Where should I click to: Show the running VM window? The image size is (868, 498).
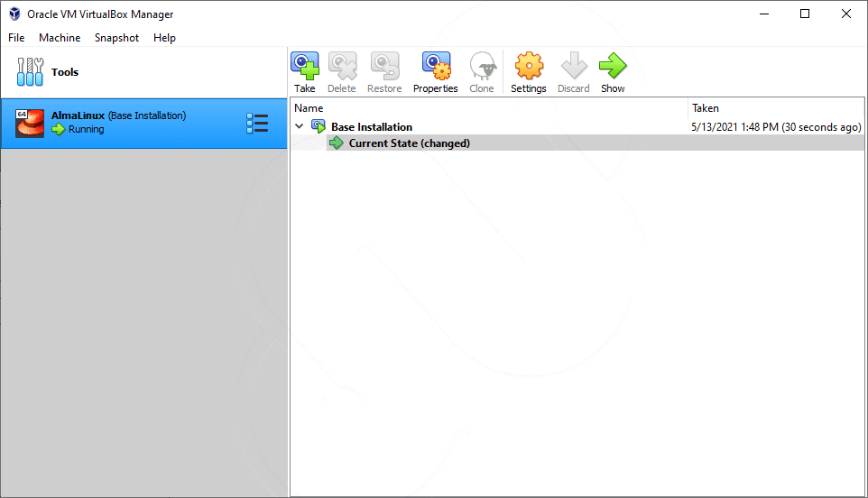pyautogui.click(x=613, y=72)
